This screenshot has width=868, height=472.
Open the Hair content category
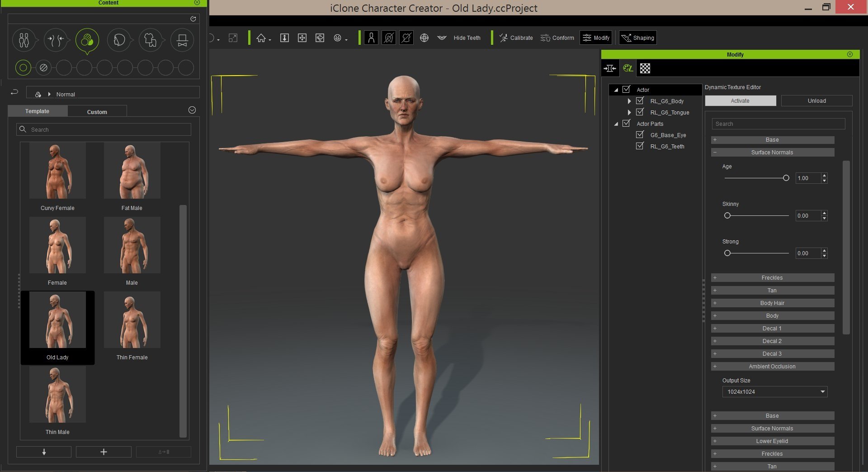pos(119,40)
